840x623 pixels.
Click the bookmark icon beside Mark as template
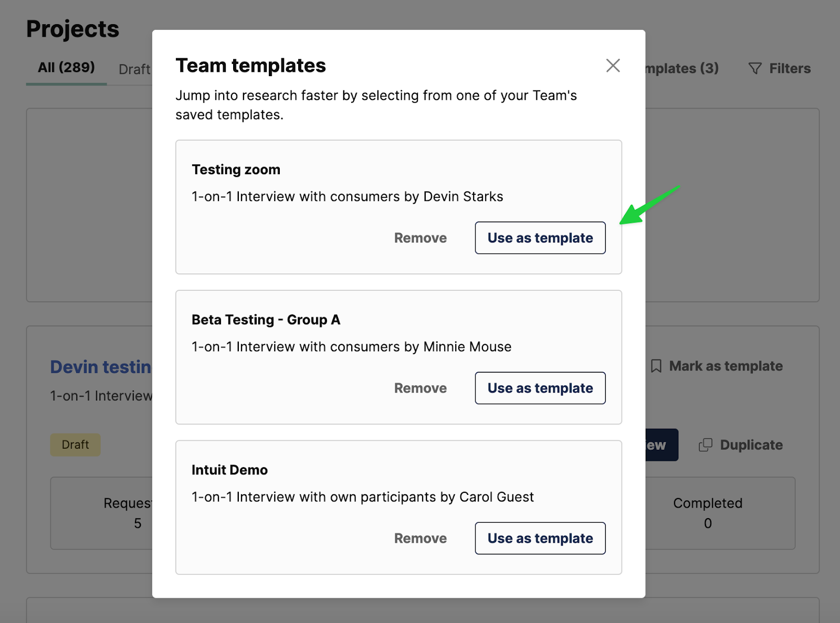656,366
